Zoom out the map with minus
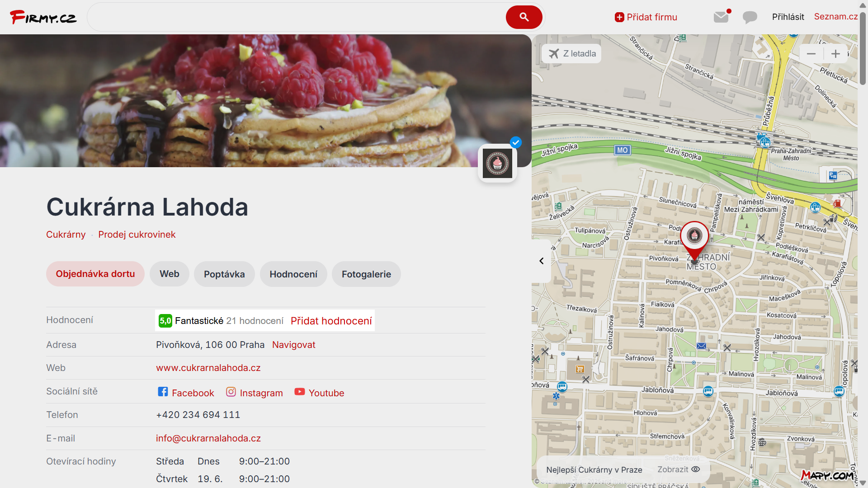This screenshot has width=868, height=488. [x=811, y=54]
